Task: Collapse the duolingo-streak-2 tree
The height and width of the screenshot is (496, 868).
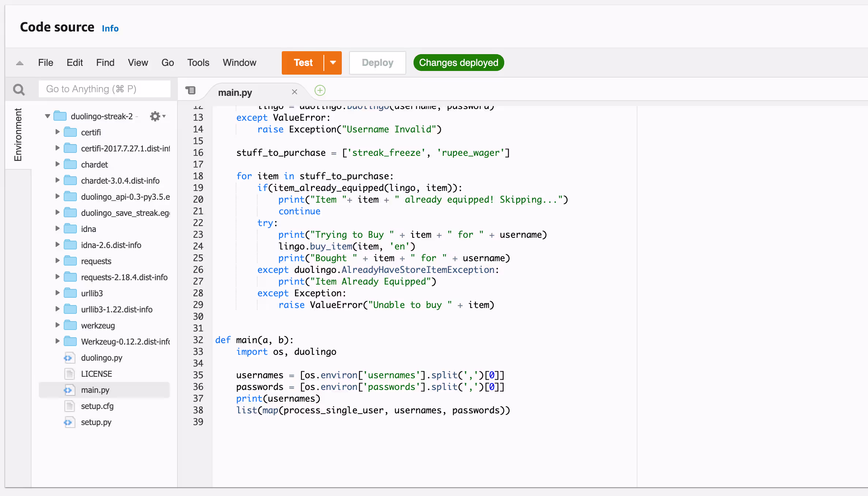Action: (x=47, y=116)
